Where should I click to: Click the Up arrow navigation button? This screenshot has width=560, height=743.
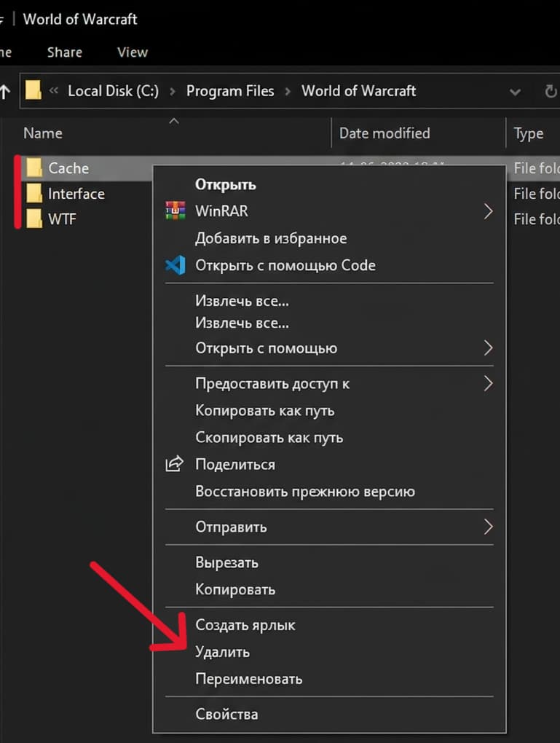[x=5, y=91]
